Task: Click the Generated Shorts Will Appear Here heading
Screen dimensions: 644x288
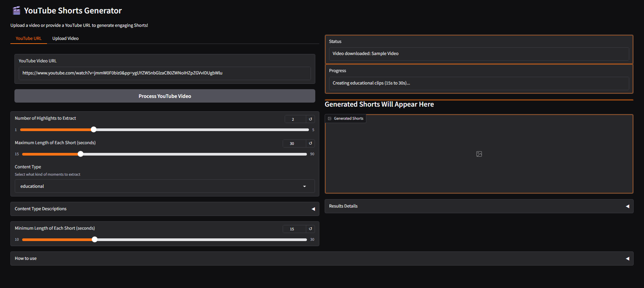Action: click(379, 104)
